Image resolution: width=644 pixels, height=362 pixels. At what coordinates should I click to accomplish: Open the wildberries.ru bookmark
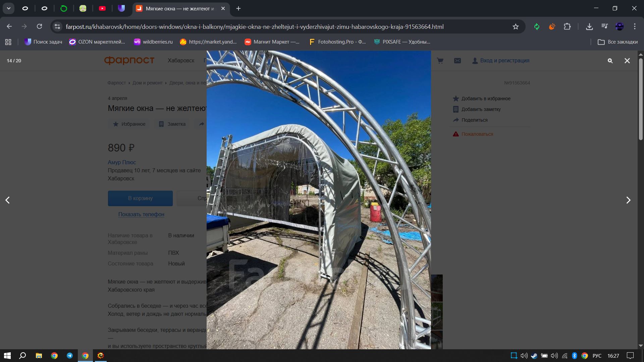click(x=153, y=42)
